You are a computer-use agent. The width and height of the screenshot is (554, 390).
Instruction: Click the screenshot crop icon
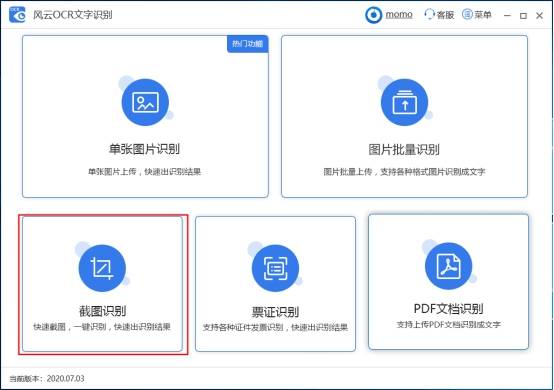(102, 268)
